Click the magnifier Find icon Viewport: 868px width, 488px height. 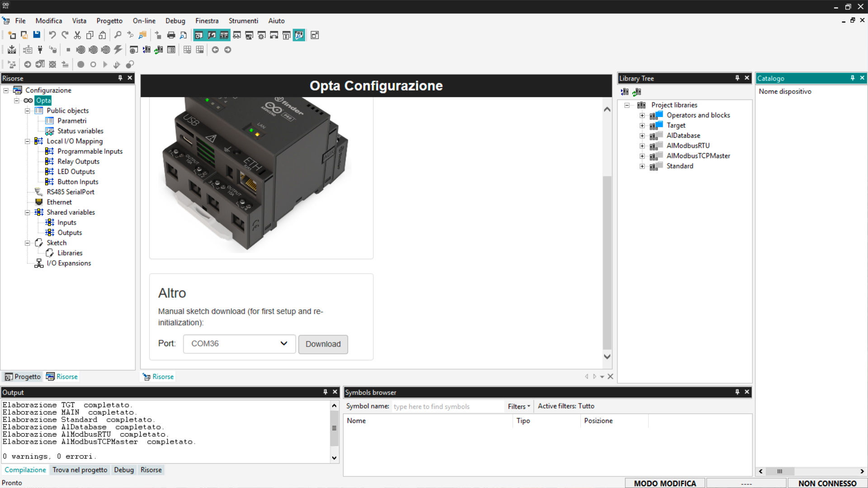click(x=118, y=35)
